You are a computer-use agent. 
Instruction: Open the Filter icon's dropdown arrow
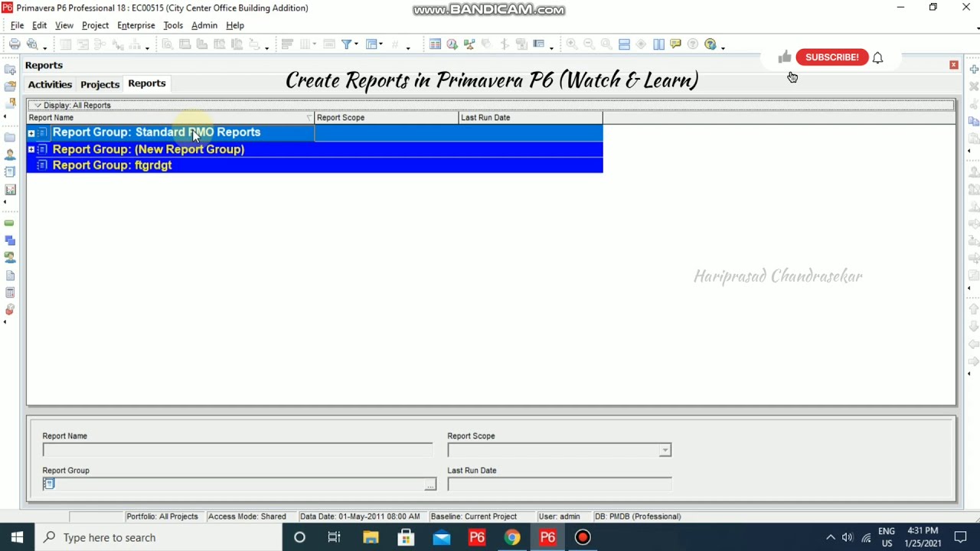pos(357,45)
